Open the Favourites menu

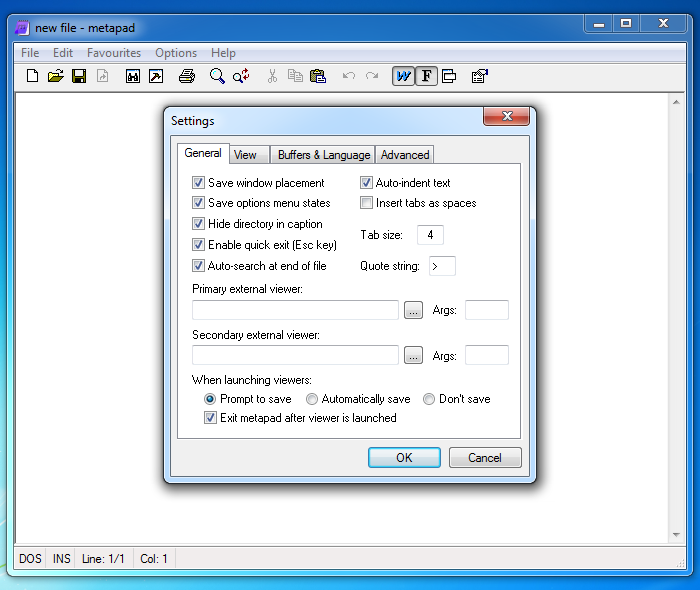click(114, 53)
